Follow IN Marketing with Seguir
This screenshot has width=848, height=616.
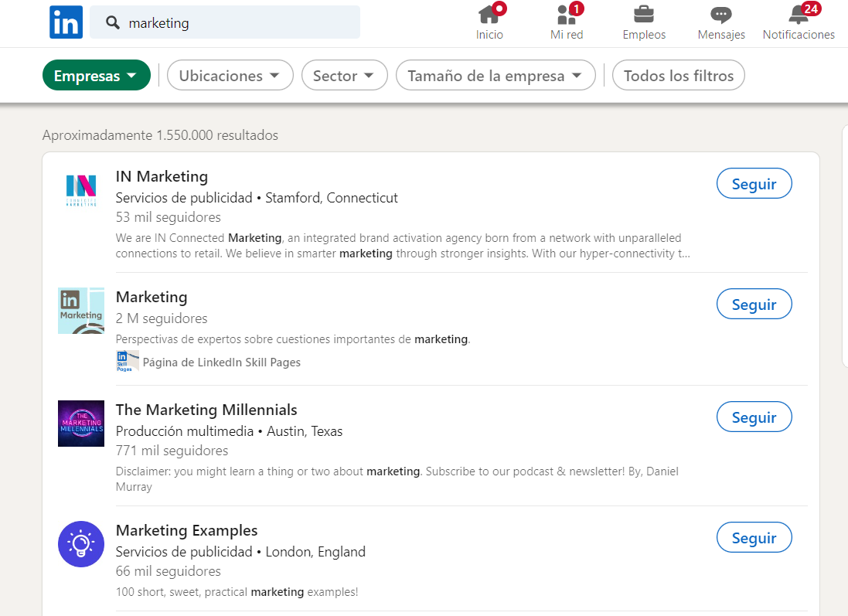pos(754,184)
